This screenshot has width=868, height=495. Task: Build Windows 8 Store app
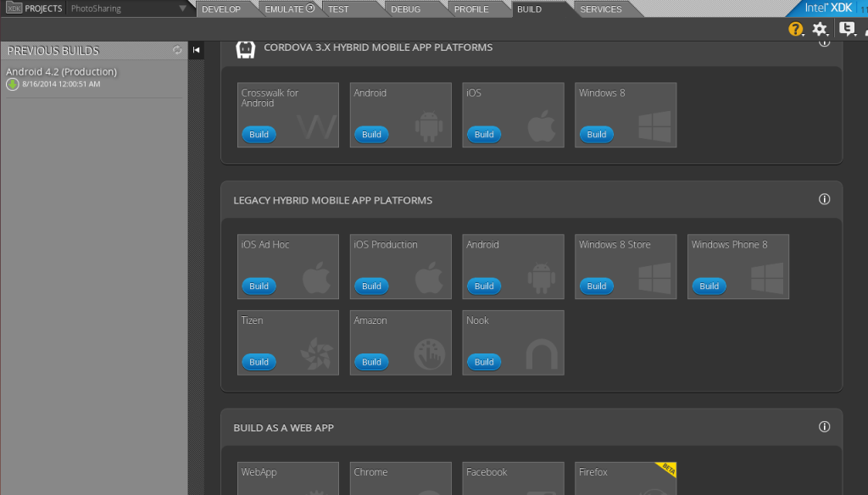point(596,286)
